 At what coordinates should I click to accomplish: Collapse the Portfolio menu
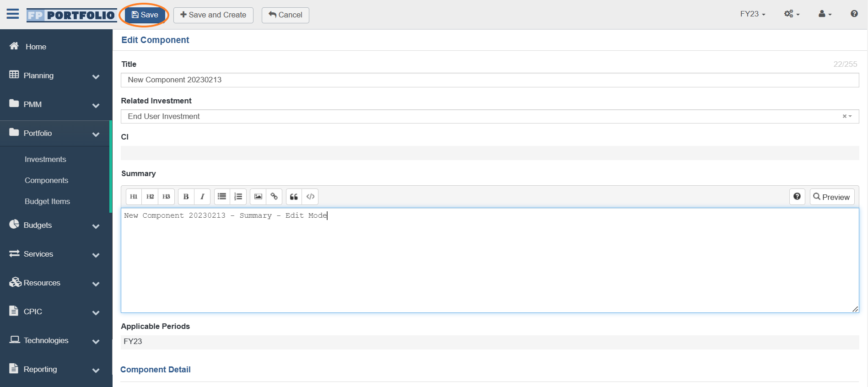tap(55, 133)
